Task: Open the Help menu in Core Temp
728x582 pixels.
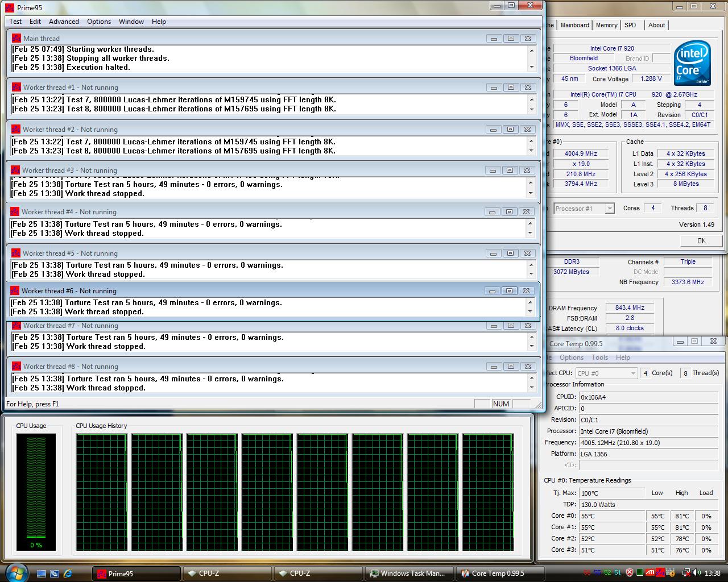Action: click(623, 357)
